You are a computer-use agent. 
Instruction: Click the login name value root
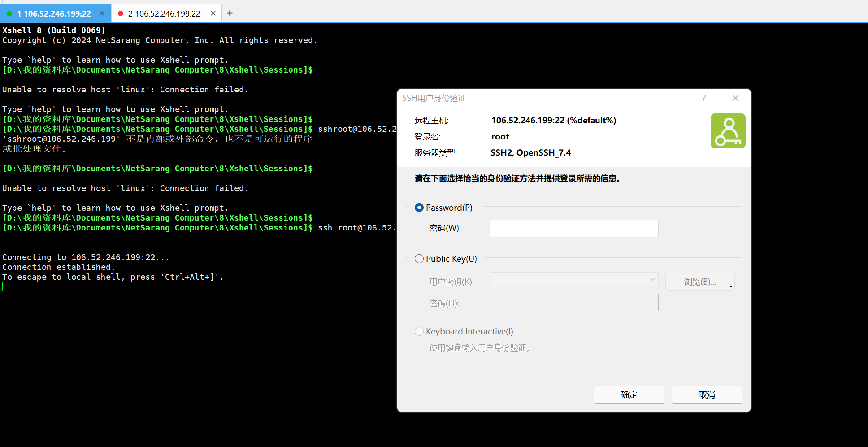coord(500,137)
